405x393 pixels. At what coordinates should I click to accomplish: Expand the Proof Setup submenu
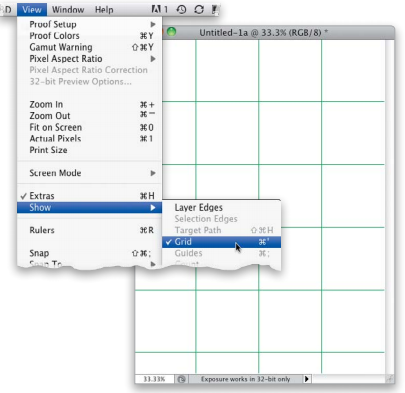tap(89, 24)
